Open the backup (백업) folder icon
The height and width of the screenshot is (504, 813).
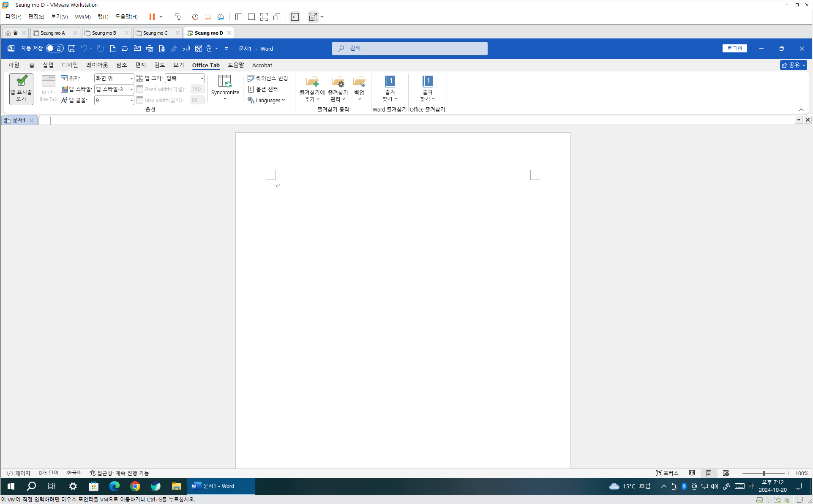tap(359, 82)
